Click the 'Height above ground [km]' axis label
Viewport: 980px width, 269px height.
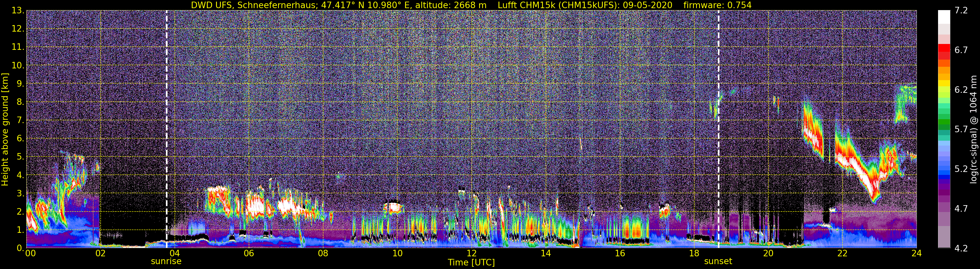[x=5, y=129]
